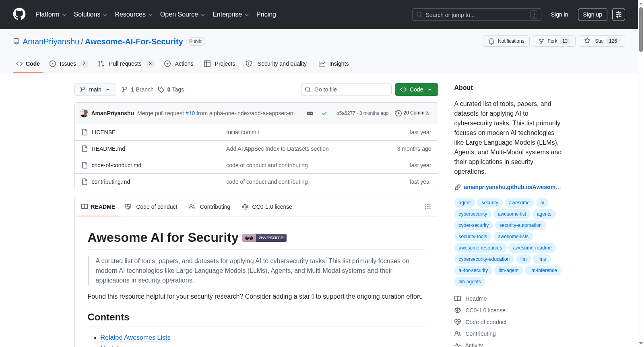Expand the Open Source menu
644x347 pixels.
coord(183,15)
